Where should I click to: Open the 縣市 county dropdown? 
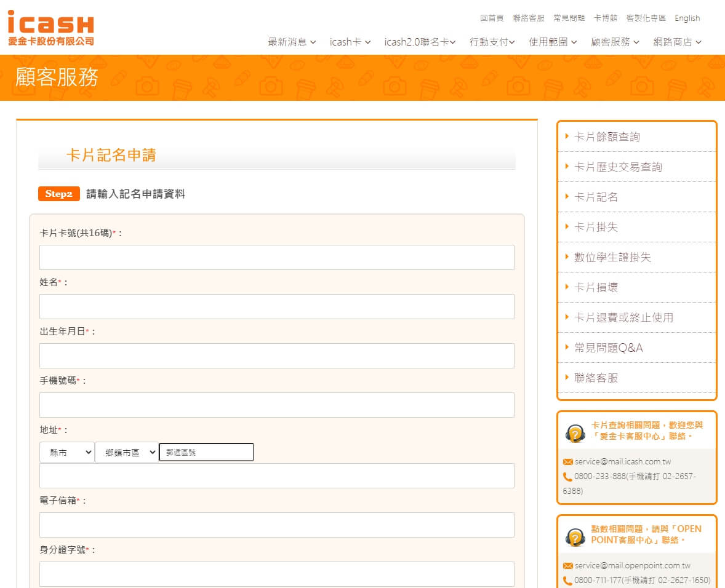coord(67,452)
